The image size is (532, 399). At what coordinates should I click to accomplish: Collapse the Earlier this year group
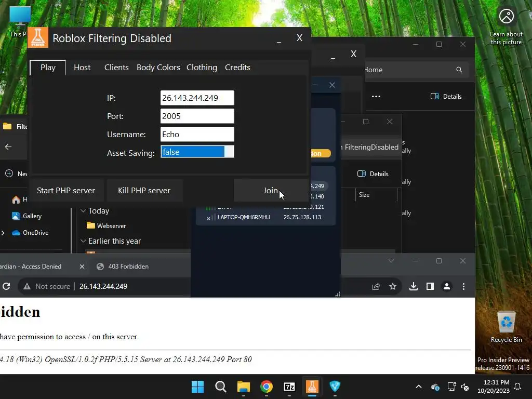click(83, 241)
